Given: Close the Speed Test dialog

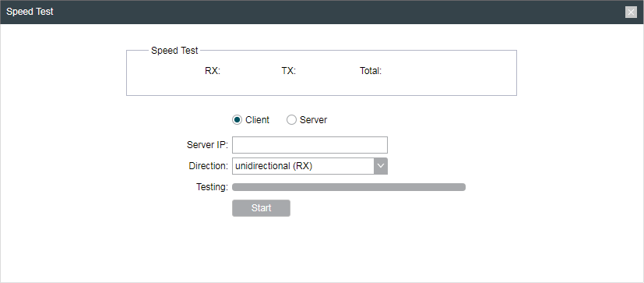Looking at the screenshot, I should click(631, 12).
